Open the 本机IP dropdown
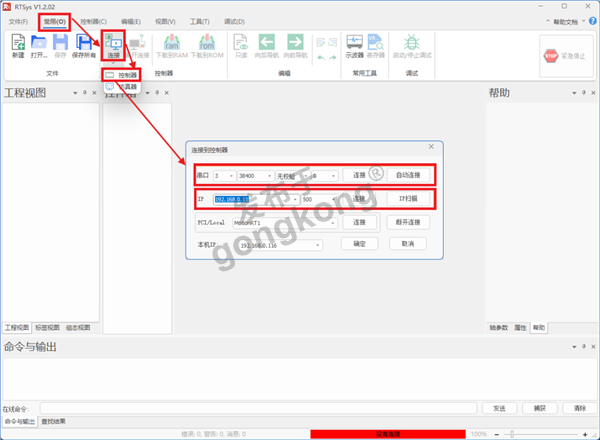 click(x=318, y=245)
